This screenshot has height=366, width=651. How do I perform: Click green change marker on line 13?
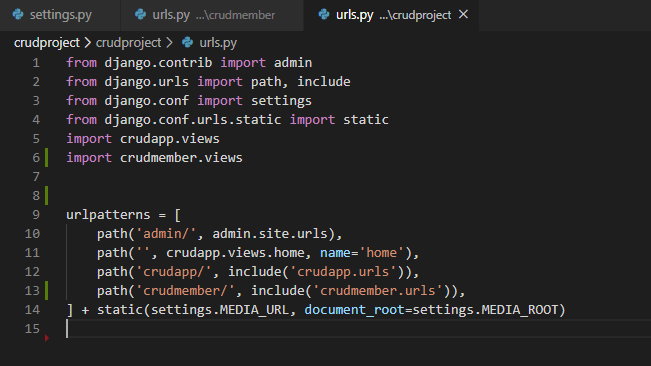point(46,290)
